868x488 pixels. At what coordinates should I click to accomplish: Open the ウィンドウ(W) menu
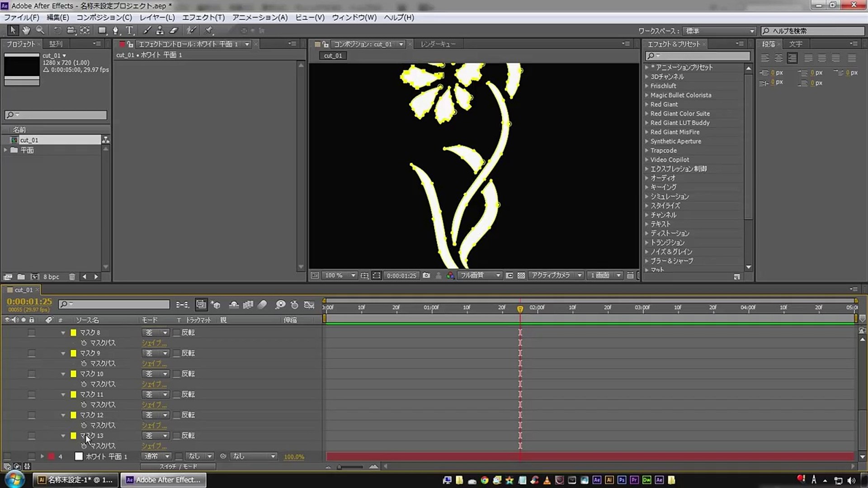pyautogui.click(x=354, y=17)
